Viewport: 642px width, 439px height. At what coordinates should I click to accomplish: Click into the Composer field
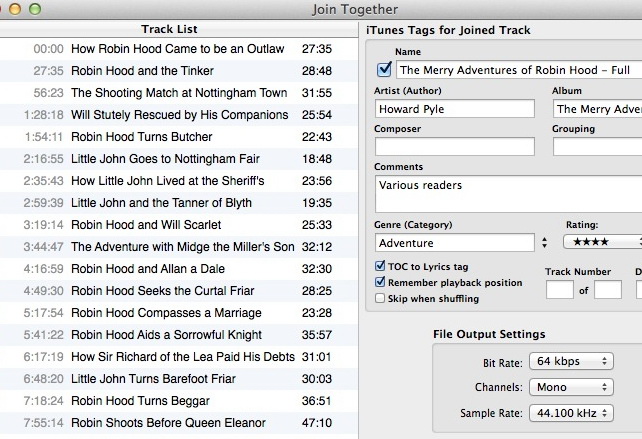pyautogui.click(x=455, y=147)
